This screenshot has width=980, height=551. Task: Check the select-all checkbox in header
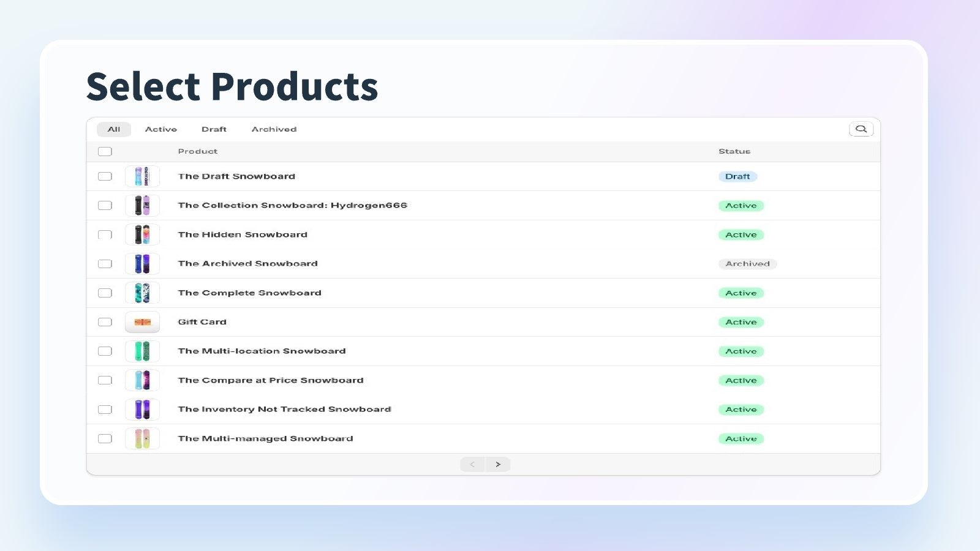click(x=105, y=151)
